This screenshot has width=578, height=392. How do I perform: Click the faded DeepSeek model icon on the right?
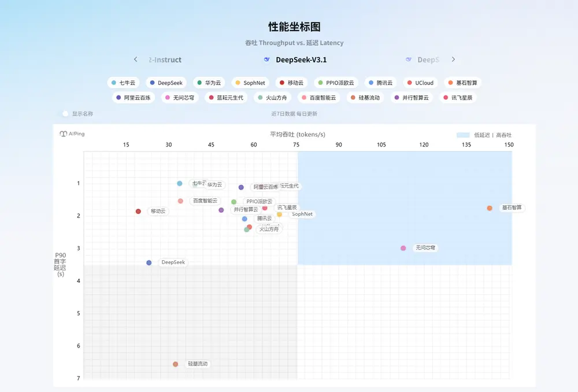[x=409, y=60]
